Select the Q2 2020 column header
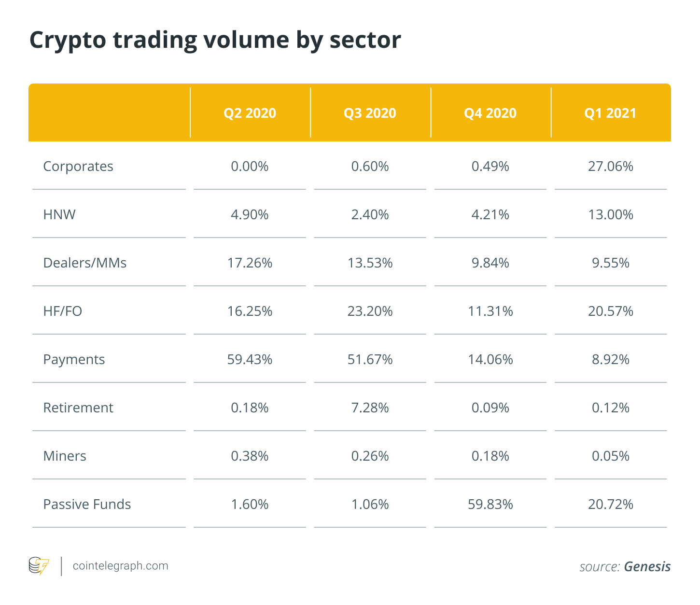Screen dimensions: 700x605 [x=250, y=113]
